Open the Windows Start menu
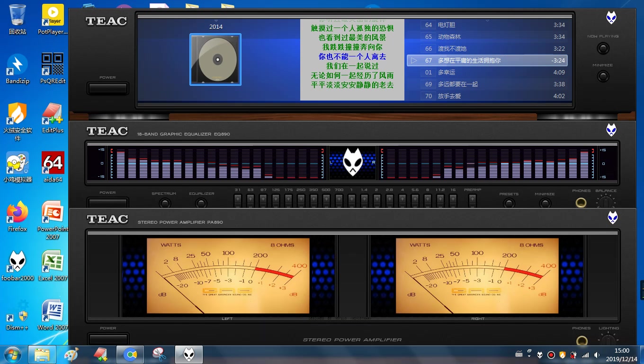Viewport: 644px width, 364px height. (13, 355)
